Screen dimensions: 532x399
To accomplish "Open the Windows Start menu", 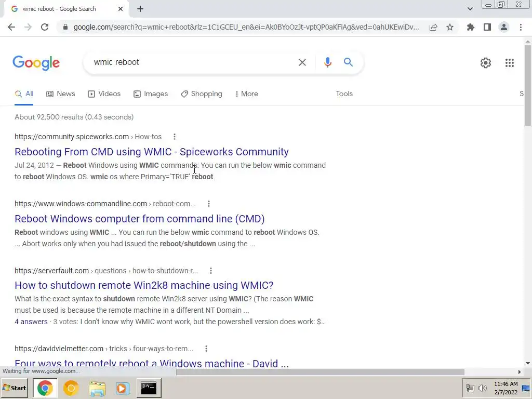I will 15,388.
